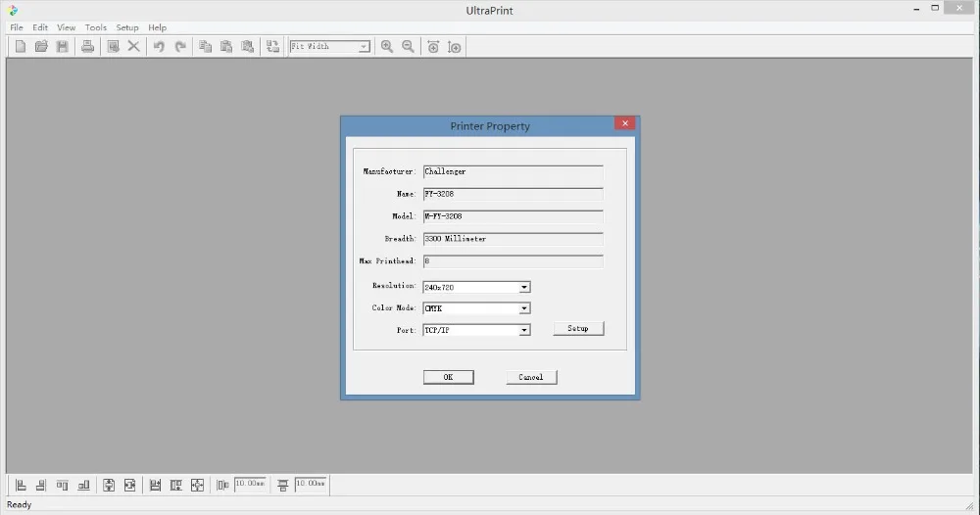
Task: Click the Paste clipboard icon
Action: tap(226, 46)
